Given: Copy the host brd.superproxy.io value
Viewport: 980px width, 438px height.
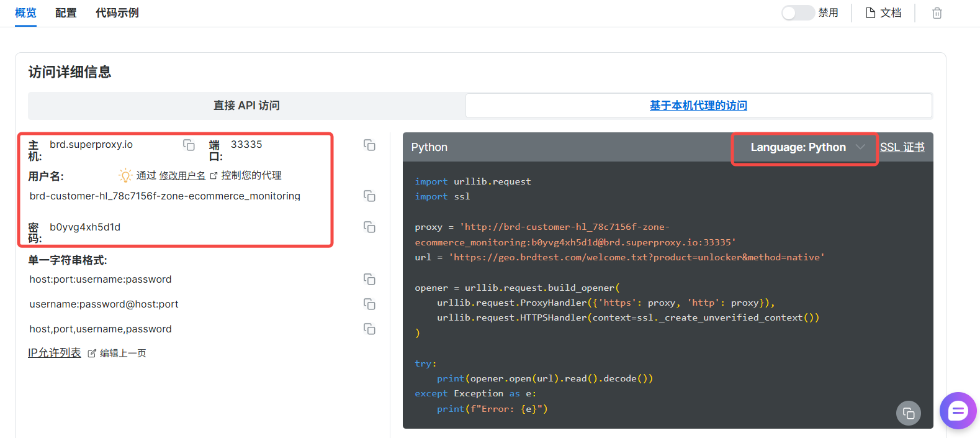Looking at the screenshot, I should click(189, 145).
